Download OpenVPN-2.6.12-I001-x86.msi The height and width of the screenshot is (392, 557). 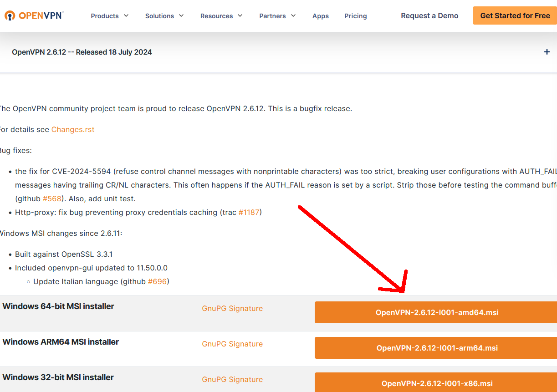436,382
